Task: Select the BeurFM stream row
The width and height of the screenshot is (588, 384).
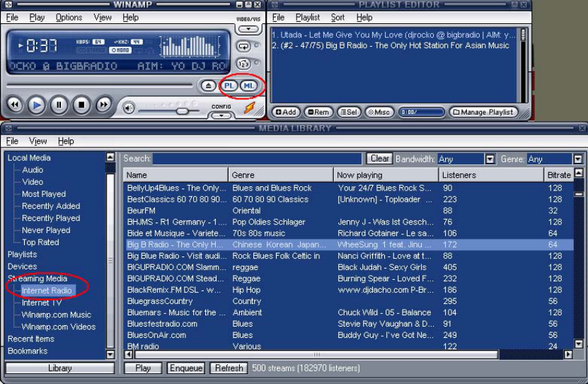Action: point(348,210)
